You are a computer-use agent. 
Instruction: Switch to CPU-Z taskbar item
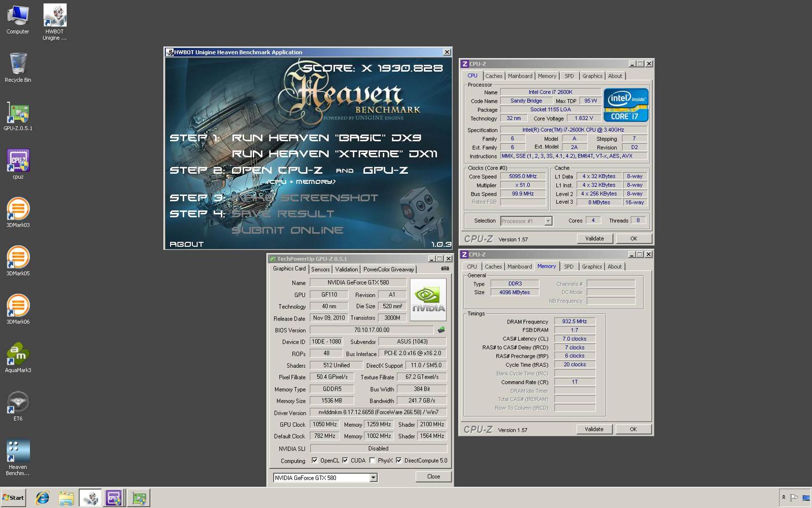(x=114, y=498)
